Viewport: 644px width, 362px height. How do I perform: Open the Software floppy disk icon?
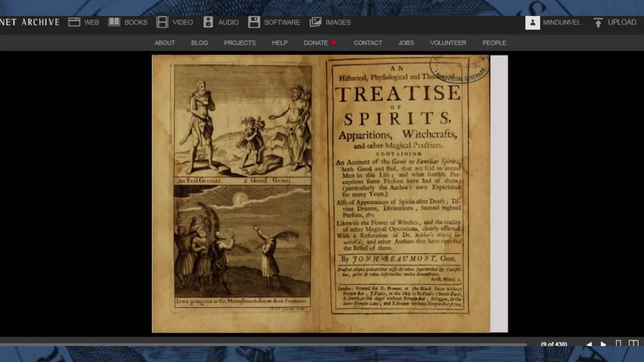tap(254, 22)
